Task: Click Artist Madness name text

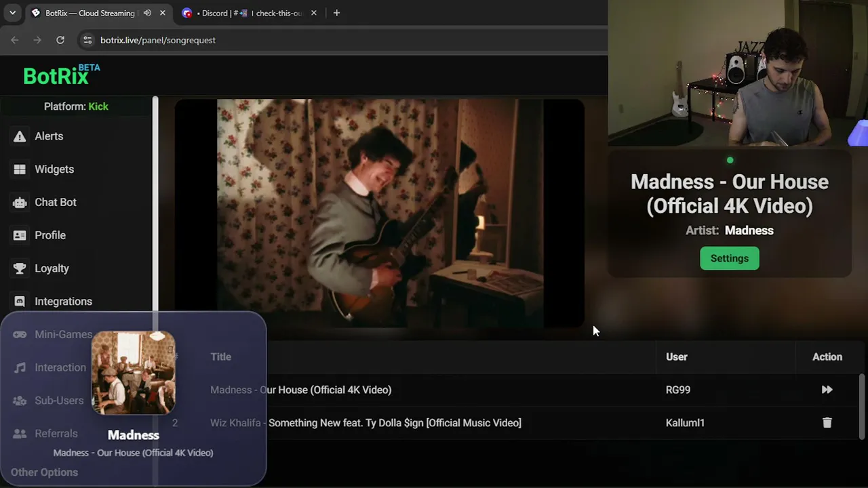Action: (x=749, y=230)
